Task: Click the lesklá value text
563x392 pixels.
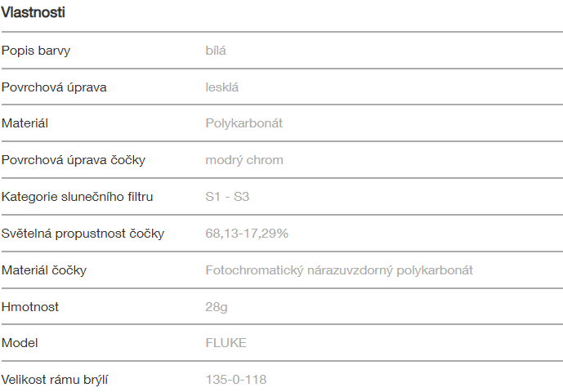Action: tap(222, 87)
